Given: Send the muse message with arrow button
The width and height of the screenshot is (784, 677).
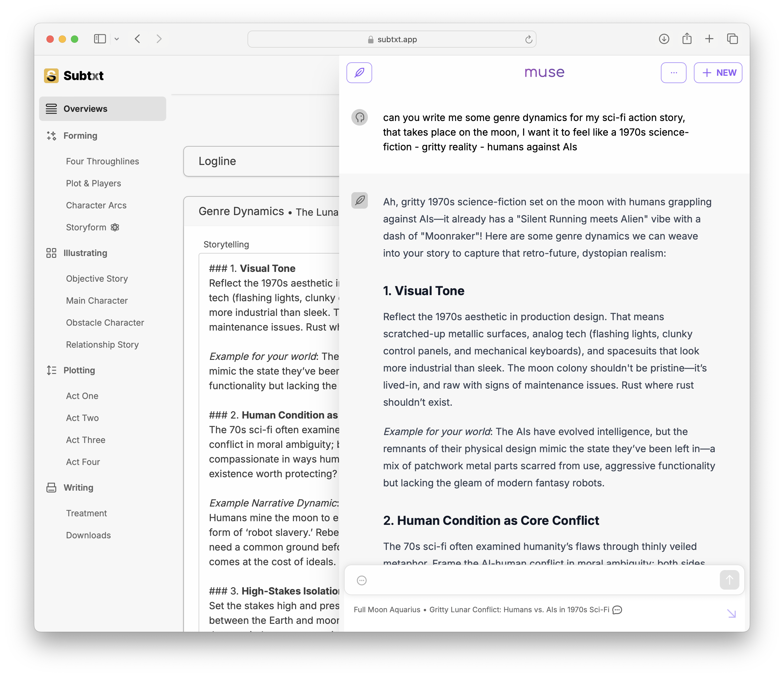Looking at the screenshot, I should coord(729,580).
